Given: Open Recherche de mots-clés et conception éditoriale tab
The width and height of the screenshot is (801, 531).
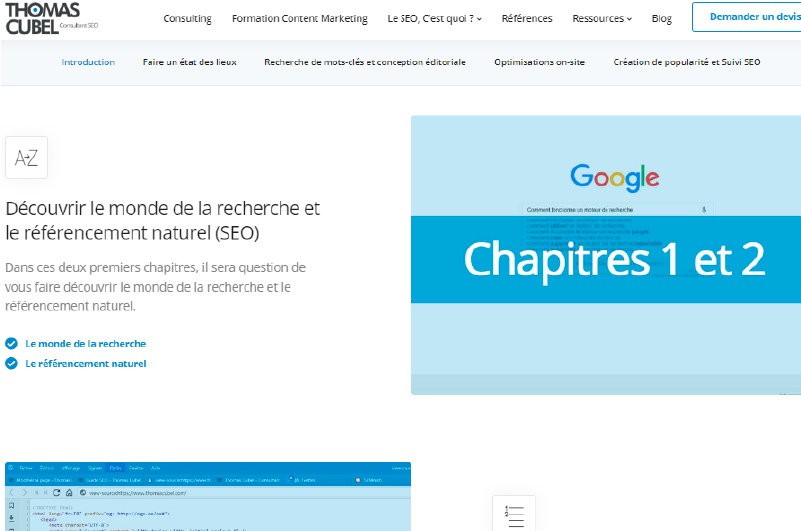Looking at the screenshot, I should pos(365,62).
